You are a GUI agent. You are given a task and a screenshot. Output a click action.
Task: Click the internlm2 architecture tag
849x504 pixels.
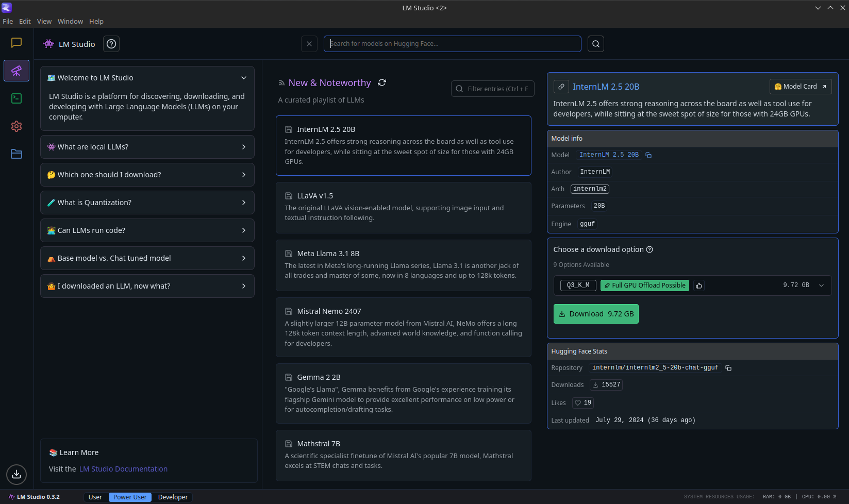click(x=590, y=189)
